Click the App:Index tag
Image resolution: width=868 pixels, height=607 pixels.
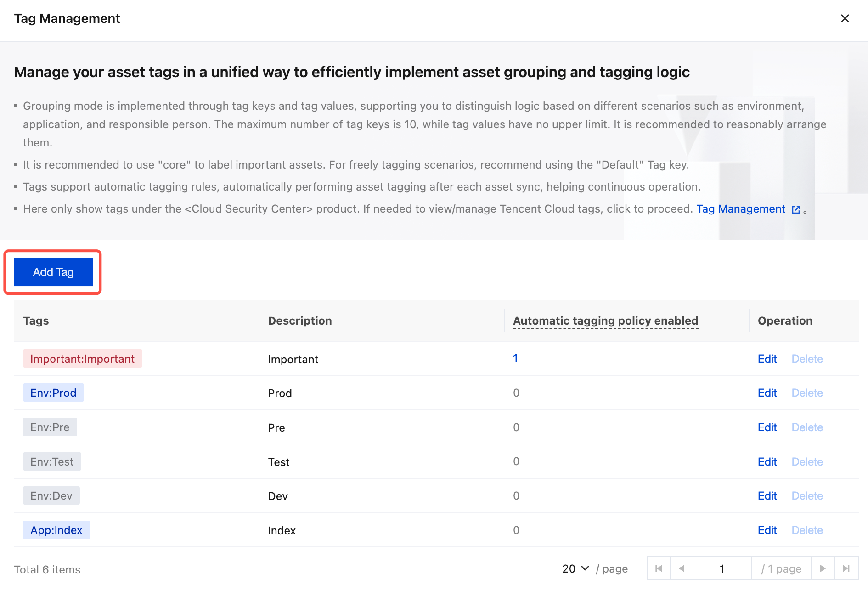tap(56, 530)
